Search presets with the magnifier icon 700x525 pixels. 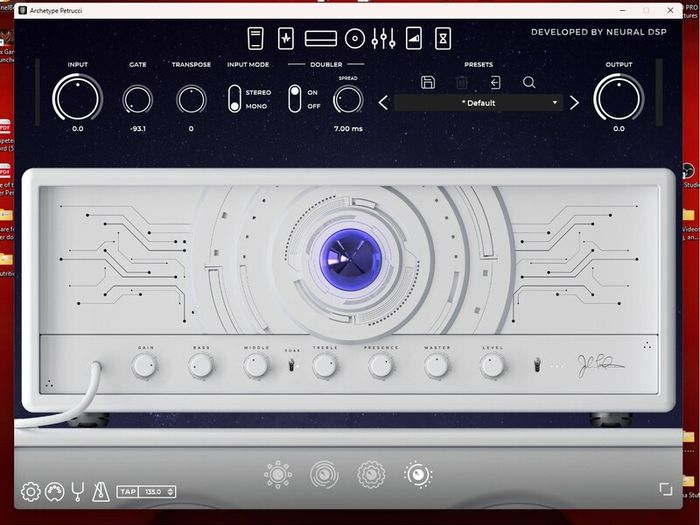[x=529, y=82]
